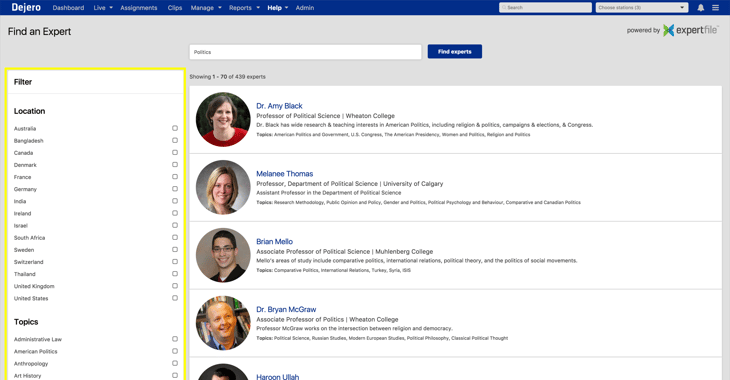Expand the Manage dropdown menu

coord(206,8)
